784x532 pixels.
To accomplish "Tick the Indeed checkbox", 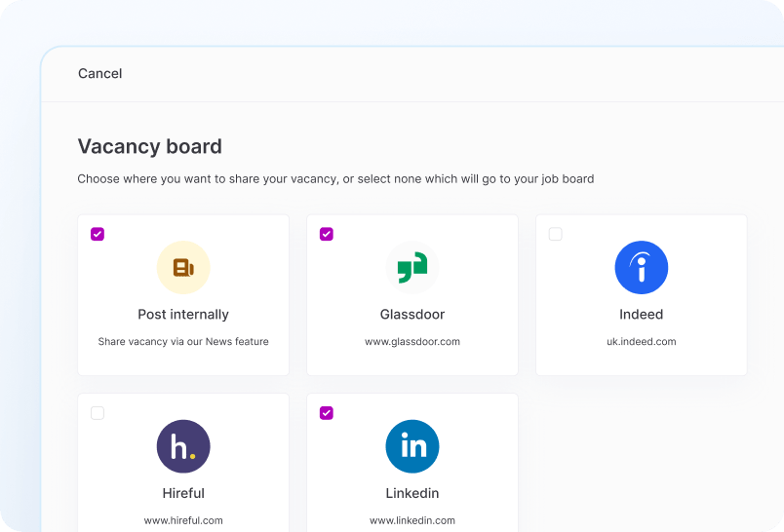I will coord(556,234).
